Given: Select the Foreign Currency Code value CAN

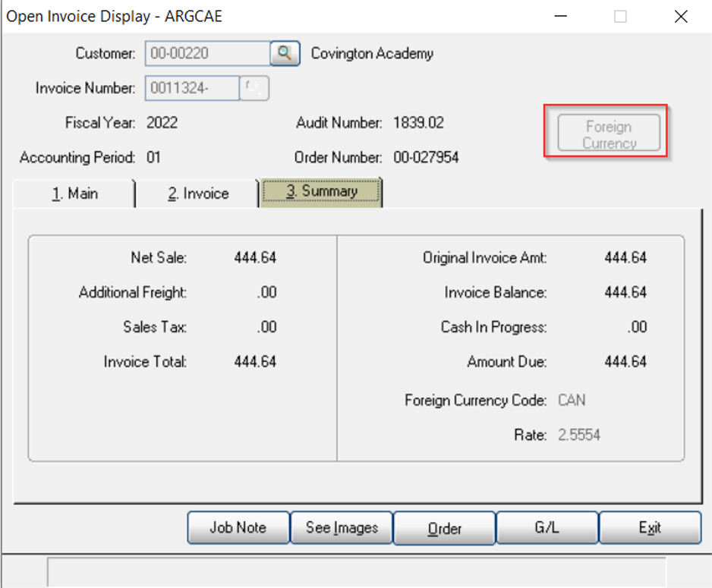Looking at the screenshot, I should coord(572,400).
